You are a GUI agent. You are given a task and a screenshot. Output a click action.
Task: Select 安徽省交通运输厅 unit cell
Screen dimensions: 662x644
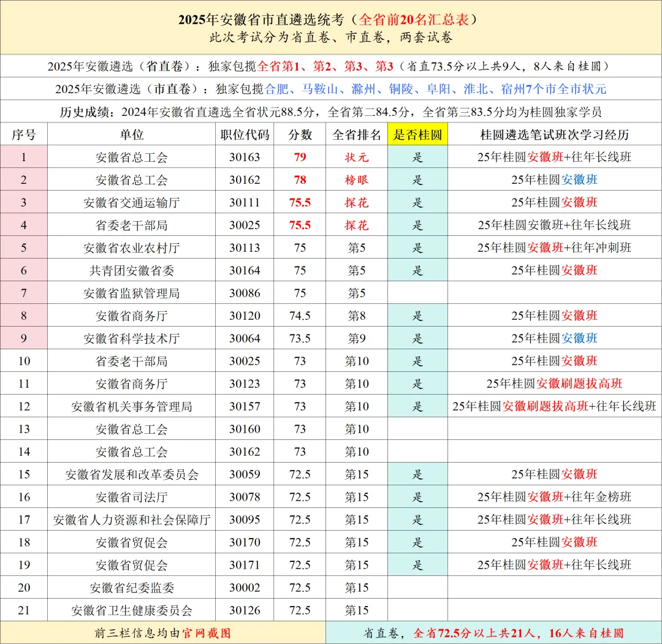pos(131,202)
